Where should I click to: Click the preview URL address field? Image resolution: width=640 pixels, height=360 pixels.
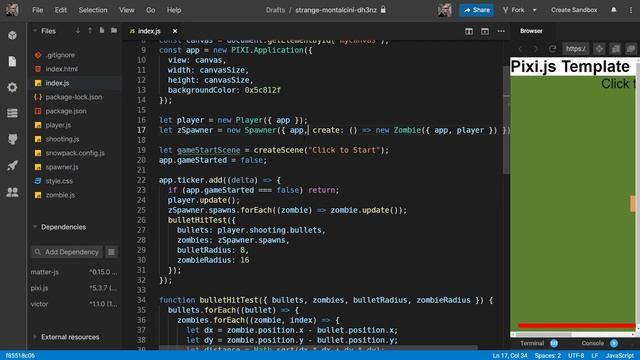point(576,49)
